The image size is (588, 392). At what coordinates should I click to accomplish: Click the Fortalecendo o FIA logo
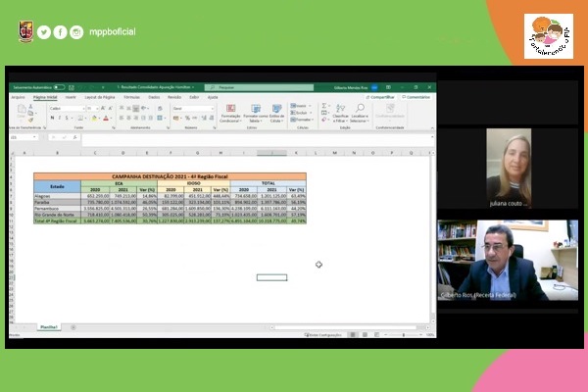pos(549,36)
